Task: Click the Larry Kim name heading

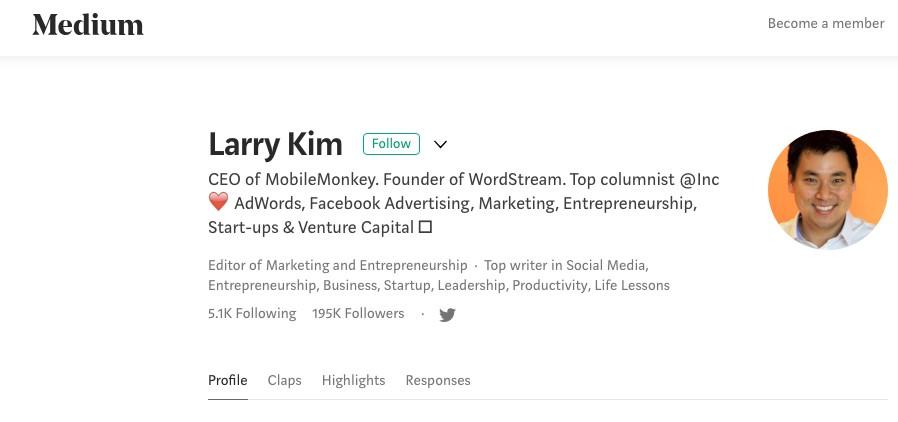Action: coord(275,144)
